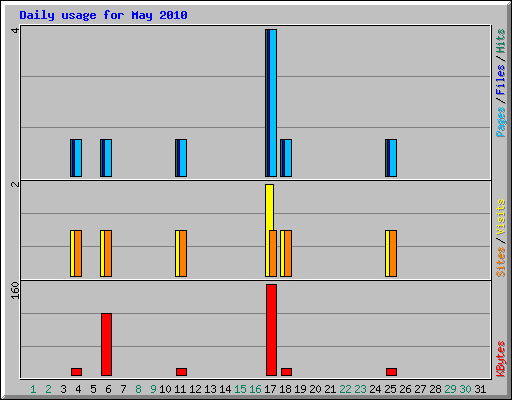512x400 pixels.
Task: Select day label "29" on the x-axis
Action: tap(450, 389)
